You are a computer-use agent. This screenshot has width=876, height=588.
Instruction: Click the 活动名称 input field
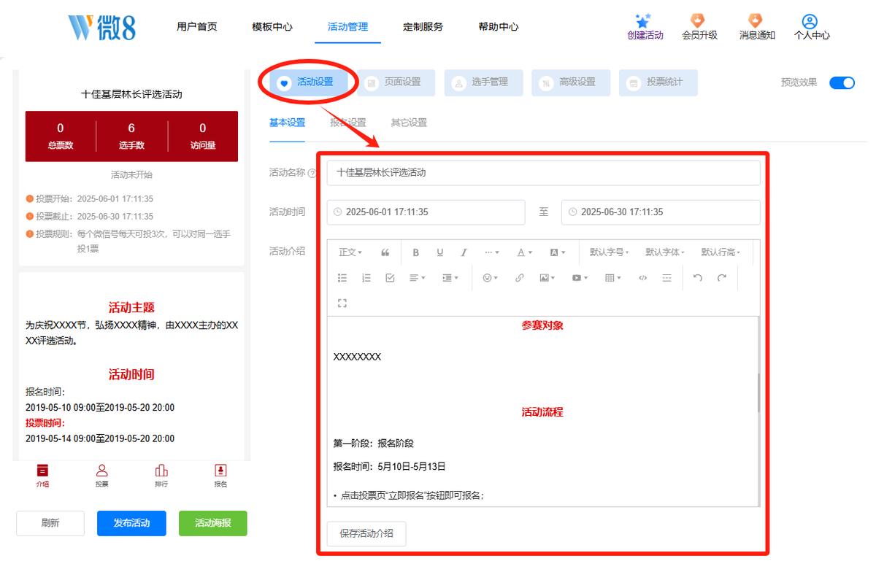click(x=543, y=173)
